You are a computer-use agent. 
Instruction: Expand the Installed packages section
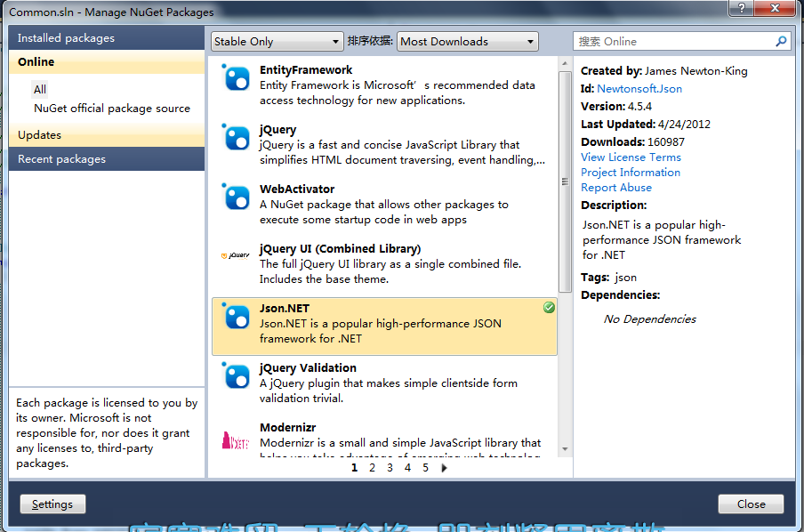point(107,38)
